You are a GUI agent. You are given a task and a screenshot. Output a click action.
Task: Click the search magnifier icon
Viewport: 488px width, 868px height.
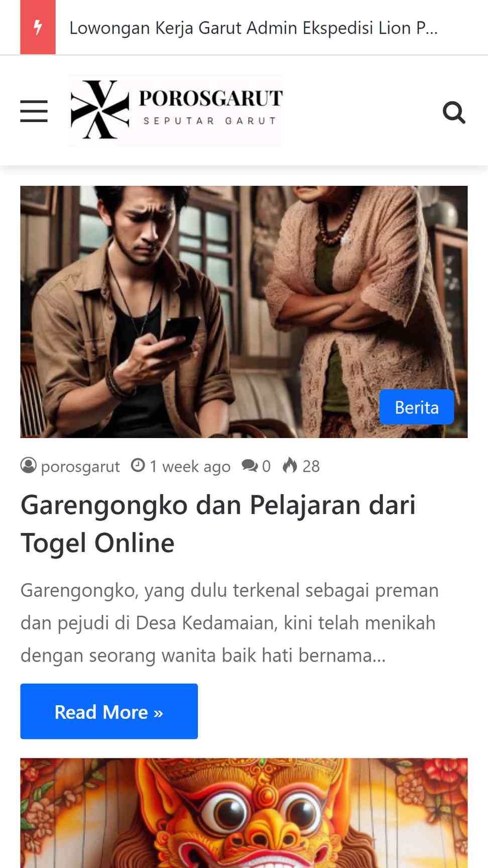point(454,112)
